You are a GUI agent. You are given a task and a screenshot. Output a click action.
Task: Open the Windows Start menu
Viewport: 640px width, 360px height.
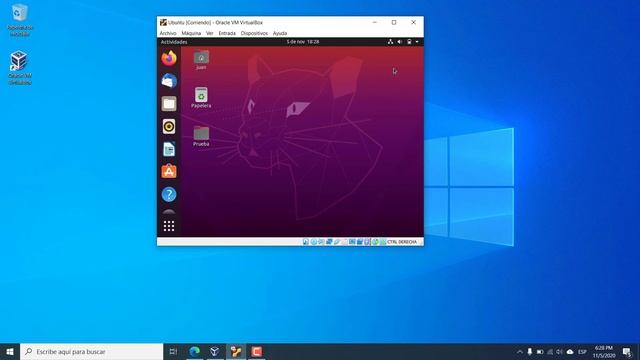pos(10,351)
